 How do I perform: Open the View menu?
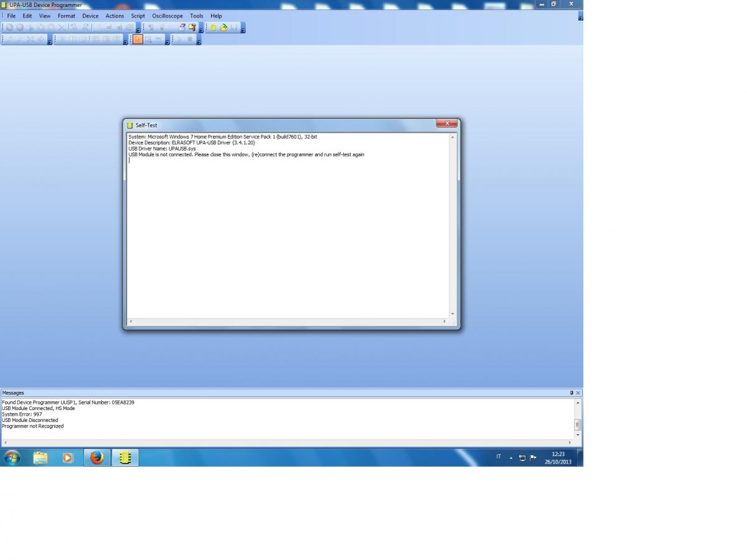(x=45, y=16)
